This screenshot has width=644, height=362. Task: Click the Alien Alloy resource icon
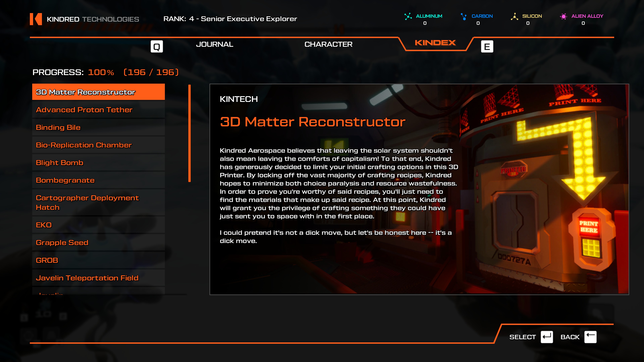[x=563, y=16]
